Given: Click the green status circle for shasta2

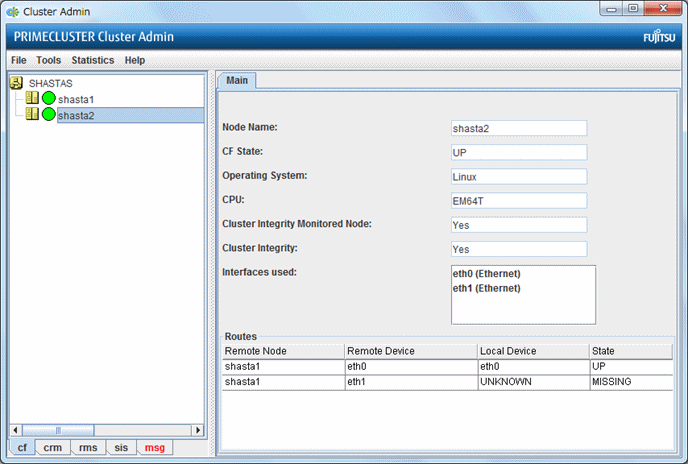Looking at the screenshot, I should (x=48, y=115).
